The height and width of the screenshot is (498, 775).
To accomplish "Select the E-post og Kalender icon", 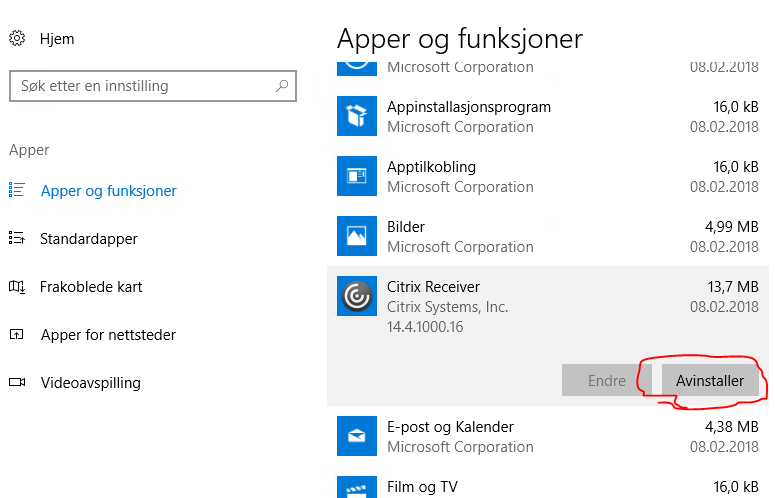I will point(357,436).
